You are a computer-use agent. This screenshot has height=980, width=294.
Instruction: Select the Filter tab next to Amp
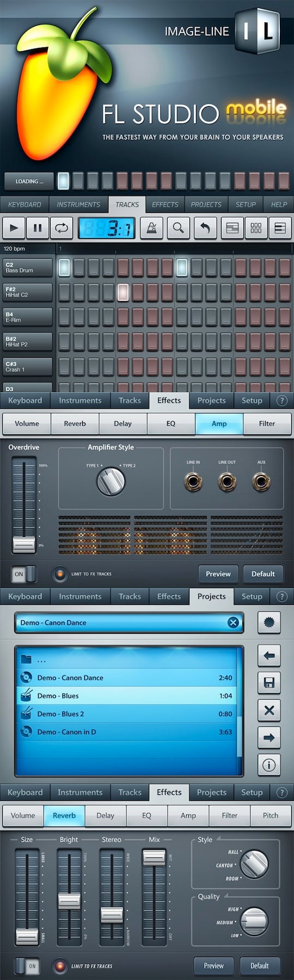click(x=267, y=424)
